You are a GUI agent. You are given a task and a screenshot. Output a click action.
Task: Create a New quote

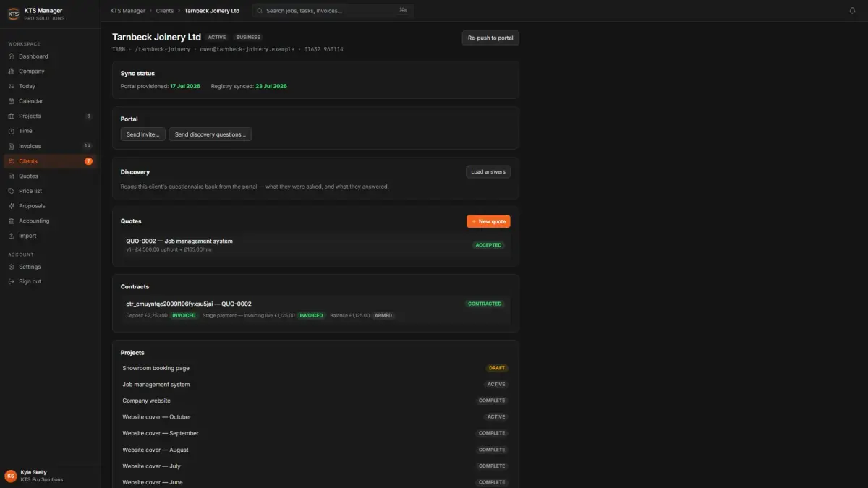pos(488,221)
